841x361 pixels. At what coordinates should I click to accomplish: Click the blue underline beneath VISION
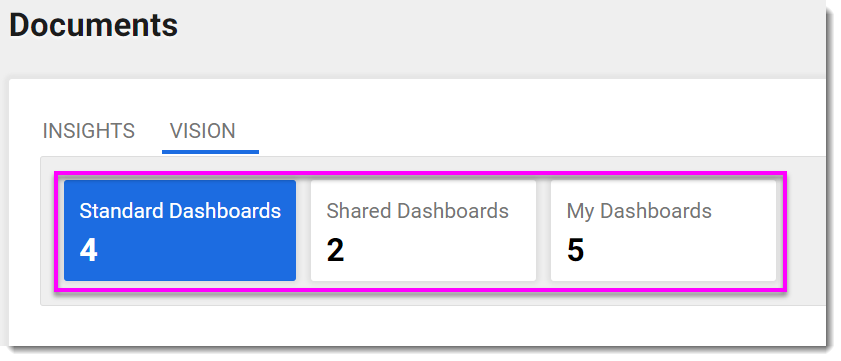point(210,152)
